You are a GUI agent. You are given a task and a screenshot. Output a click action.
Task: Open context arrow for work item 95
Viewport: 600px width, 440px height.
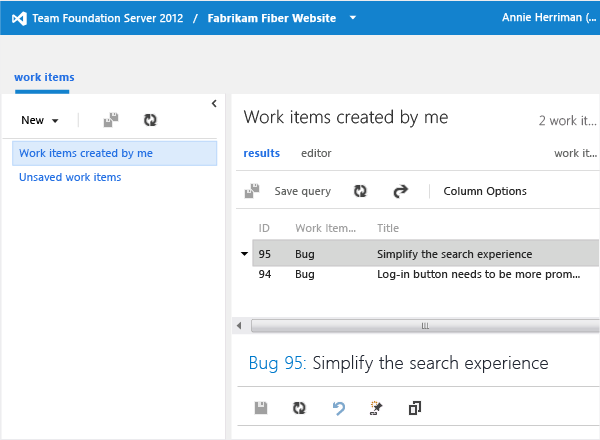pos(245,254)
